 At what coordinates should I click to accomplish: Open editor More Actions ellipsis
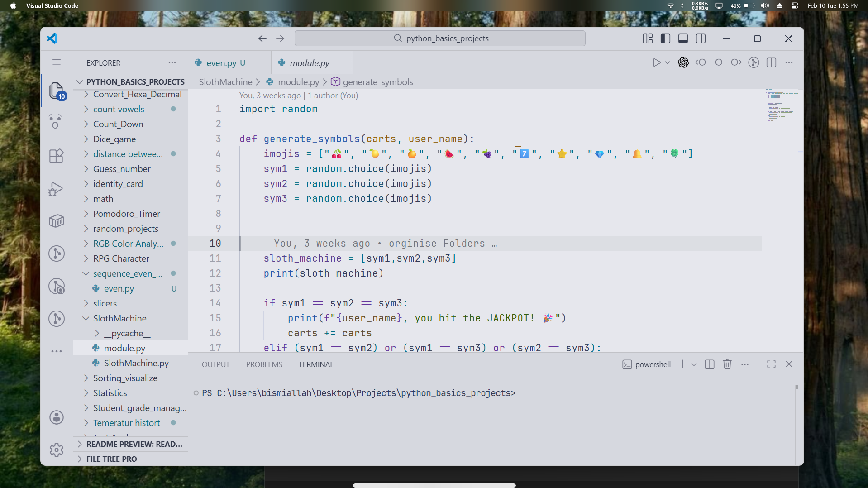[x=789, y=62]
